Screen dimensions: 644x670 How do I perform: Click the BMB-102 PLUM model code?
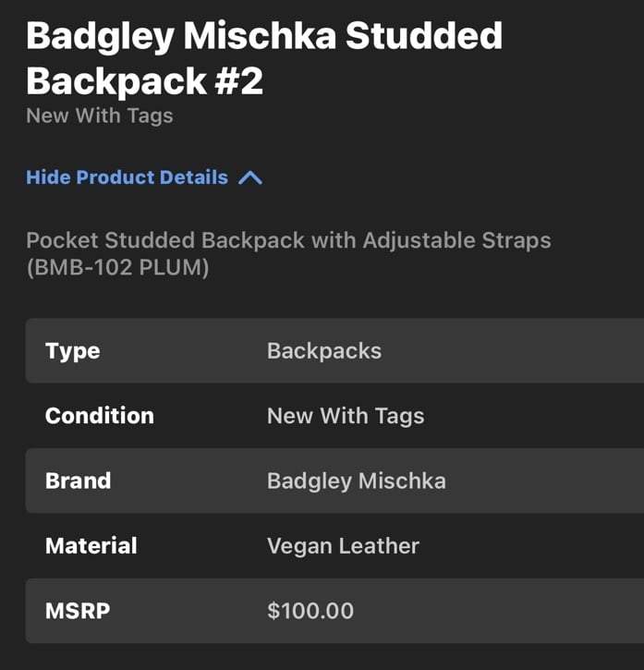117,268
